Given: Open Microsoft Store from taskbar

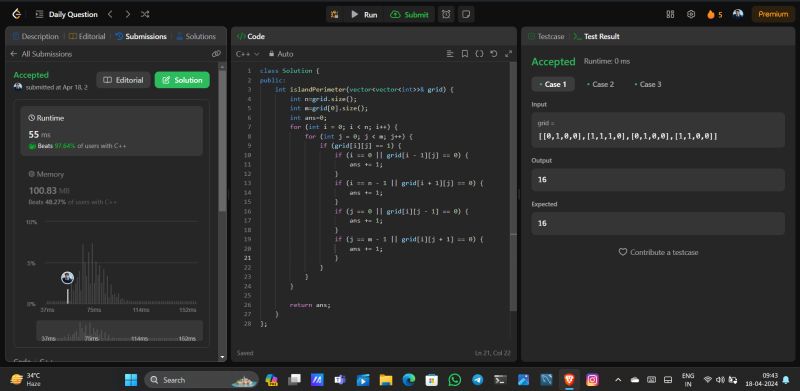Looking at the screenshot, I should 432,380.
